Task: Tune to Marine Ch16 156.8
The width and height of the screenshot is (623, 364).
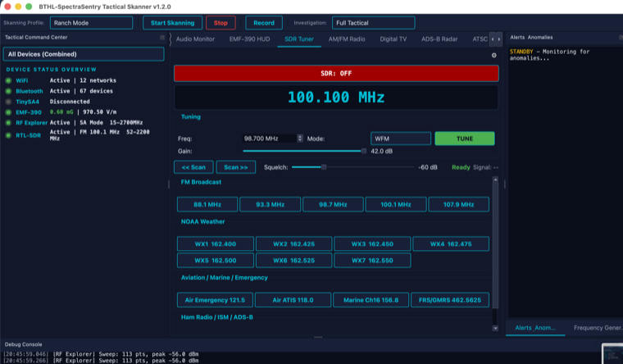Action: click(x=371, y=299)
